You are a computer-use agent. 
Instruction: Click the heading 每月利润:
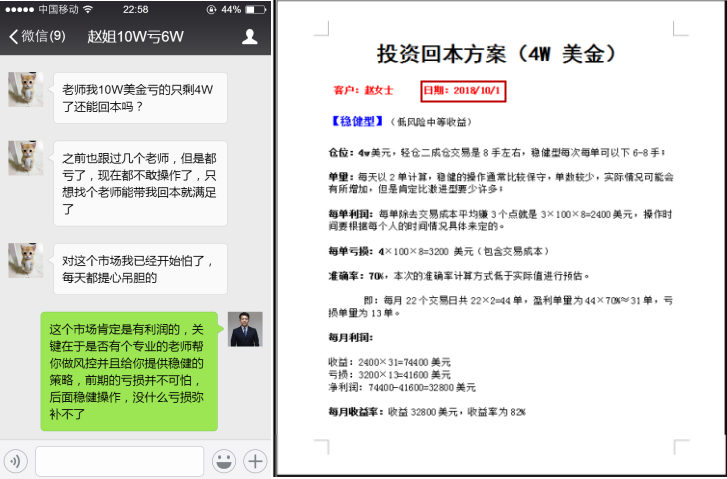pyautogui.click(x=351, y=337)
